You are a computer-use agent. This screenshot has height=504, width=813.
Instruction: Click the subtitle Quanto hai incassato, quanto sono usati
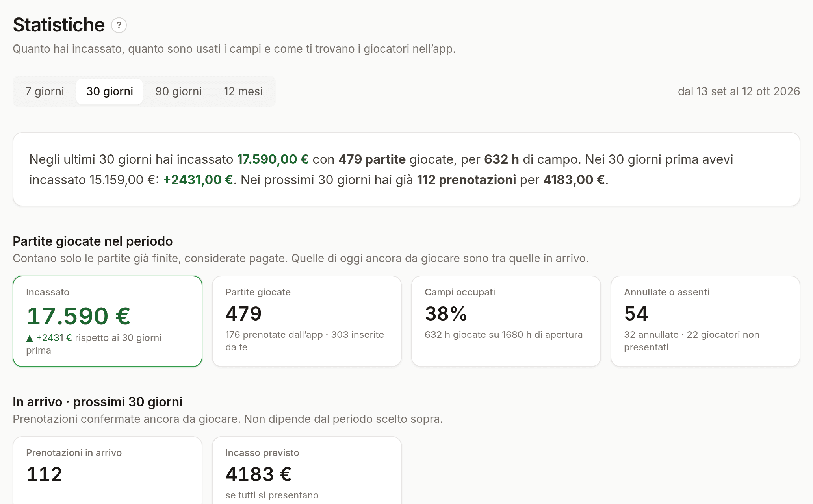click(234, 49)
